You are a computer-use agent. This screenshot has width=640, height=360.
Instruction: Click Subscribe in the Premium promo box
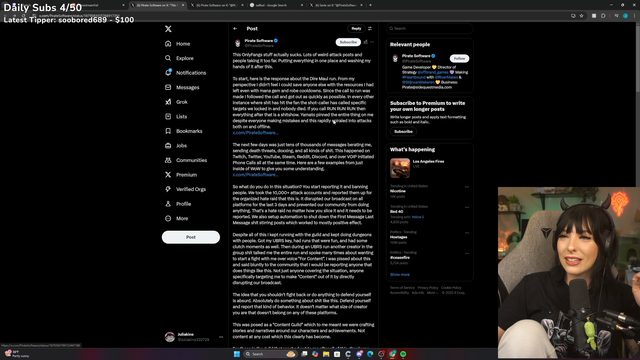tap(403, 131)
